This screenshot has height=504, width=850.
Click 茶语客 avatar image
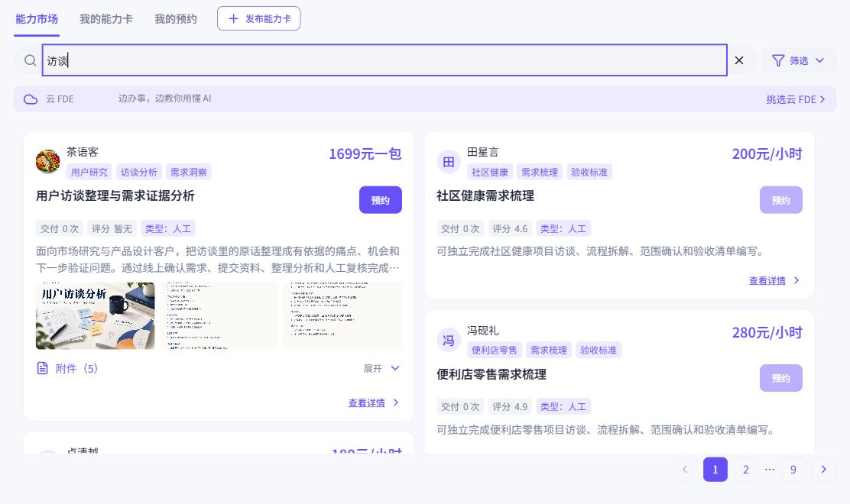pos(47,161)
